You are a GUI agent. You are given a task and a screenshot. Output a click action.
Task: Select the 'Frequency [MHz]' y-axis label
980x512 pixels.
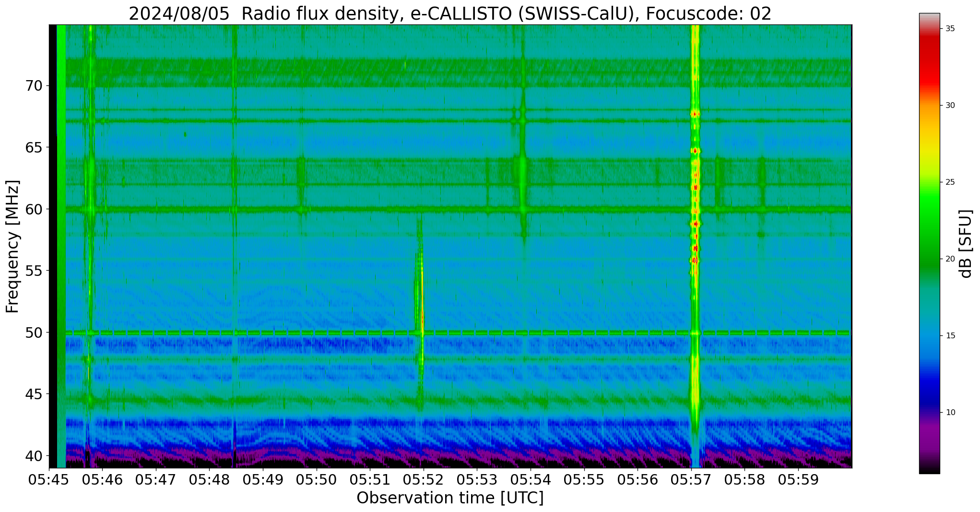13,246
